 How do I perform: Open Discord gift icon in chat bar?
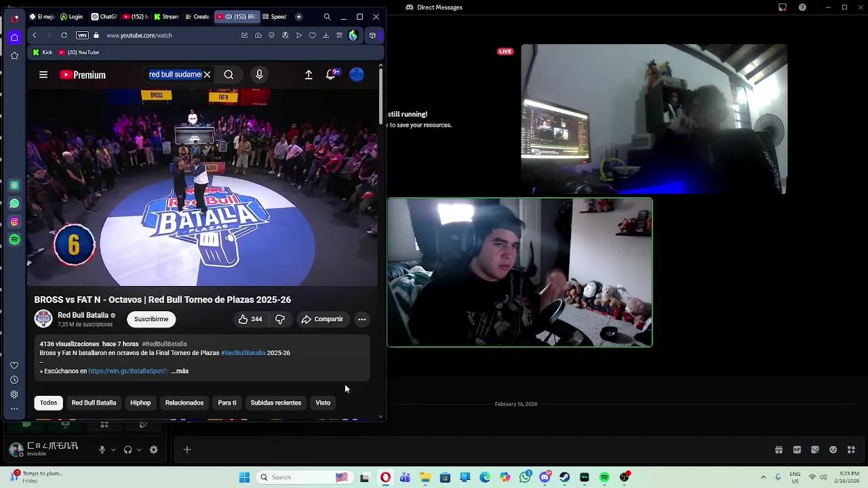[x=778, y=449]
